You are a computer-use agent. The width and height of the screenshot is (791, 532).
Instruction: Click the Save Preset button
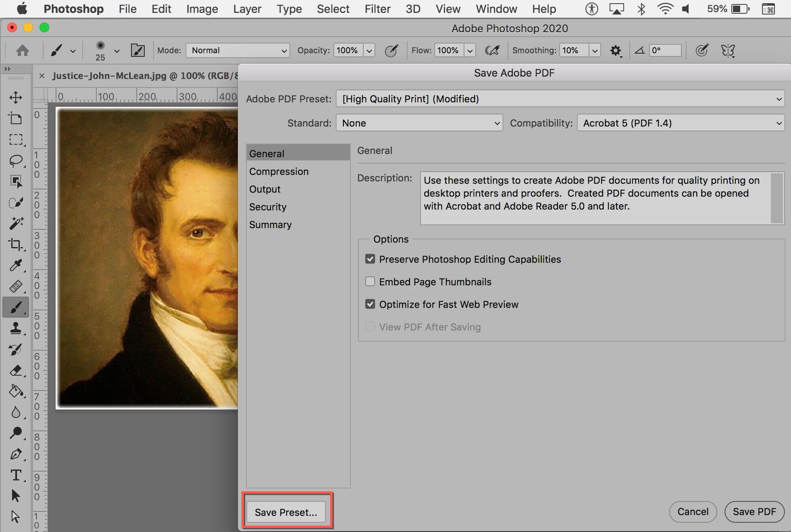[x=286, y=512]
